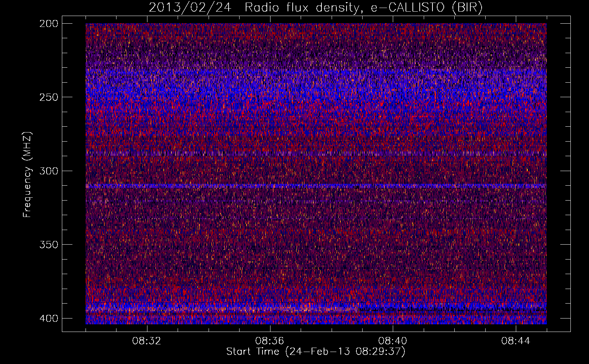Click the 300 frequency tick label
Screen dimensions: 589x364
click(x=48, y=171)
